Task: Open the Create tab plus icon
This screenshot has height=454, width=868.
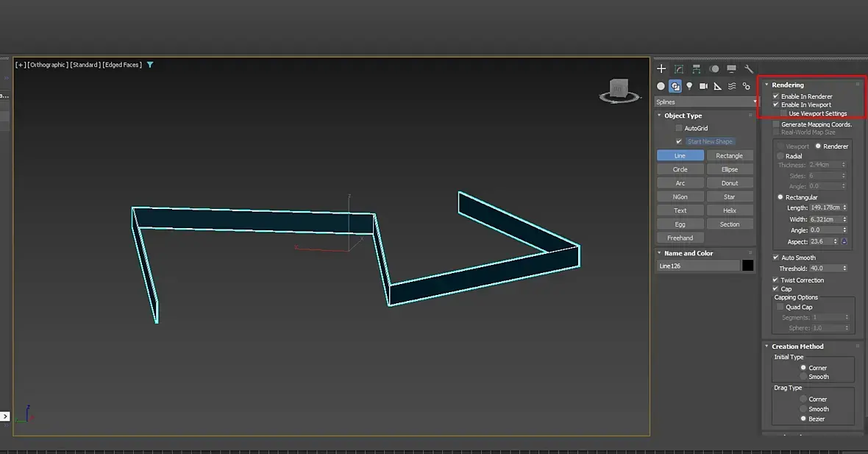Action: [661, 68]
